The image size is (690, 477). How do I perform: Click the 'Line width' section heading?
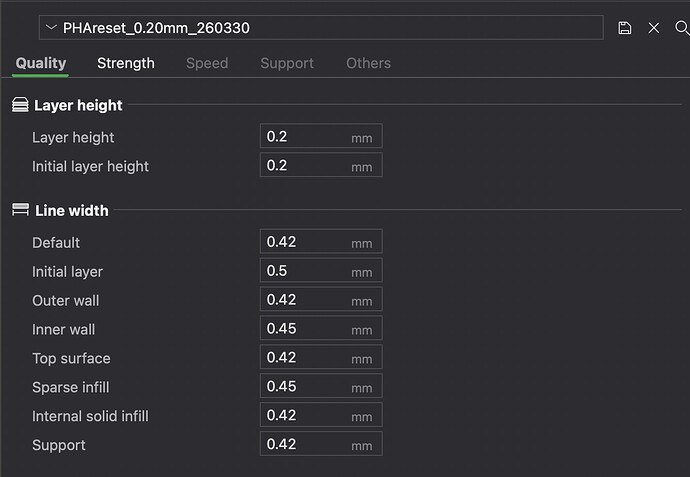tap(71, 211)
